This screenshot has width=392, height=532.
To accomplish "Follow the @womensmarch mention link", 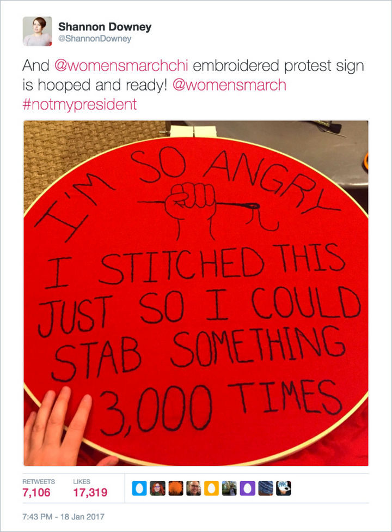I will (x=229, y=85).
